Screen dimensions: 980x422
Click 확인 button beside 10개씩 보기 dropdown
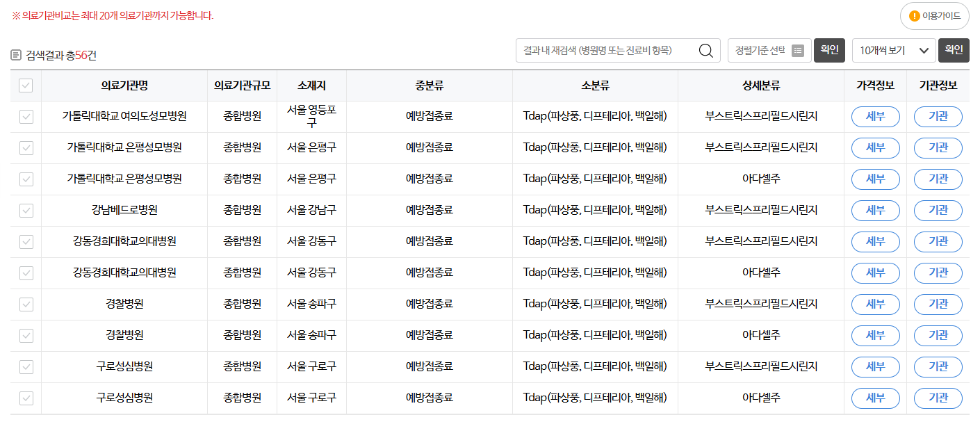[x=954, y=50]
